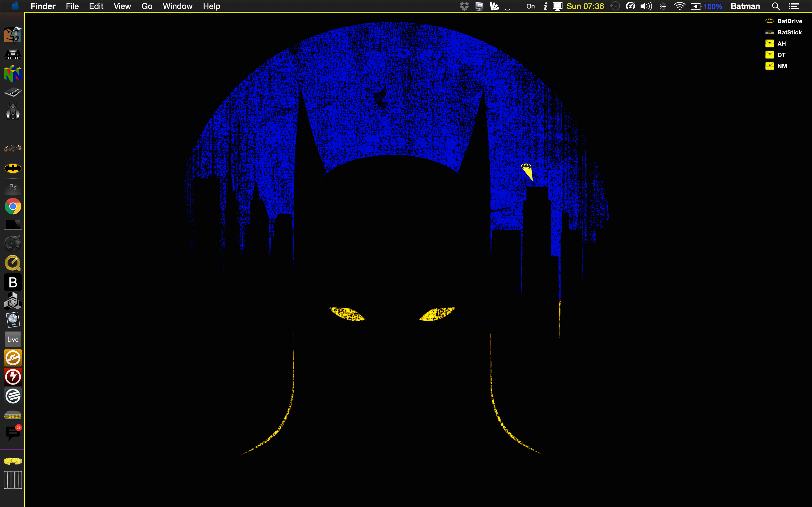This screenshot has width=812, height=507.
Task: Toggle the Wi-Fi status menu
Action: pos(679,6)
